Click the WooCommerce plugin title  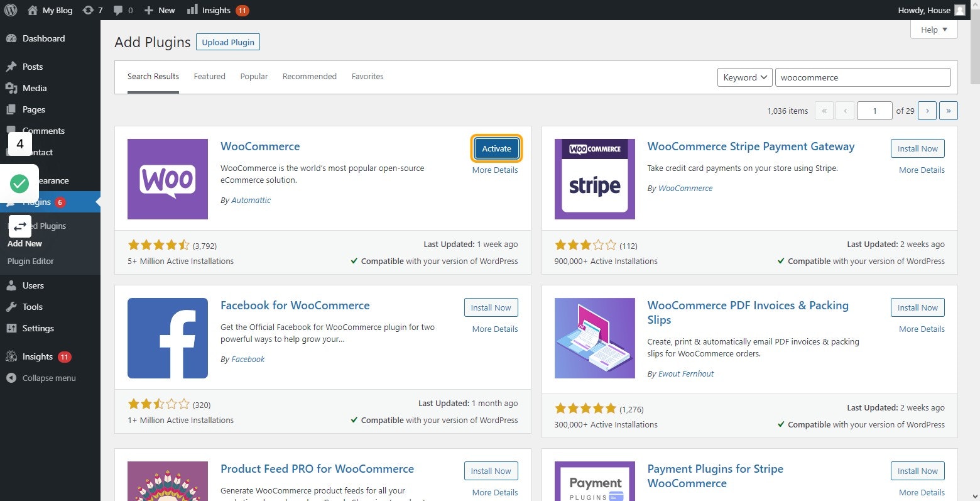point(260,146)
